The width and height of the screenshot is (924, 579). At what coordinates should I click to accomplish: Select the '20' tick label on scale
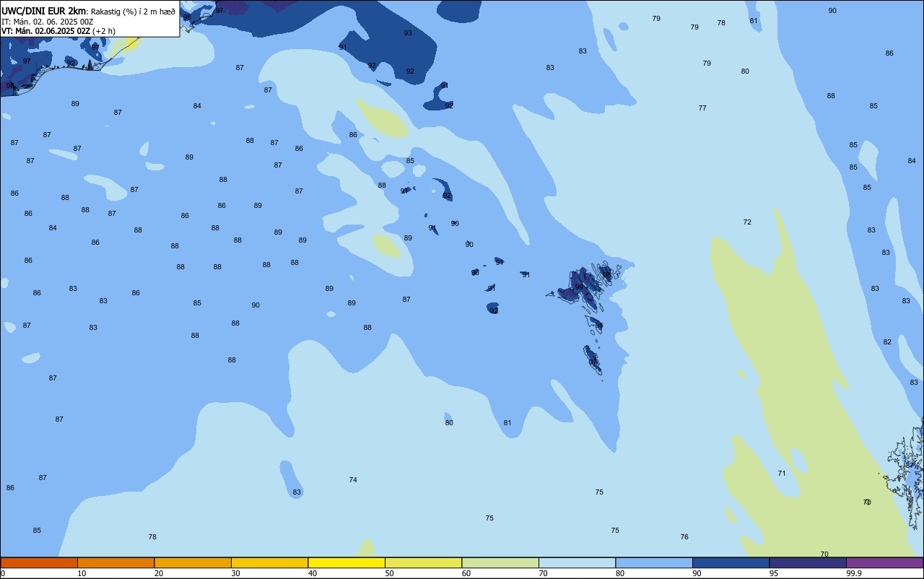pyautogui.click(x=159, y=573)
